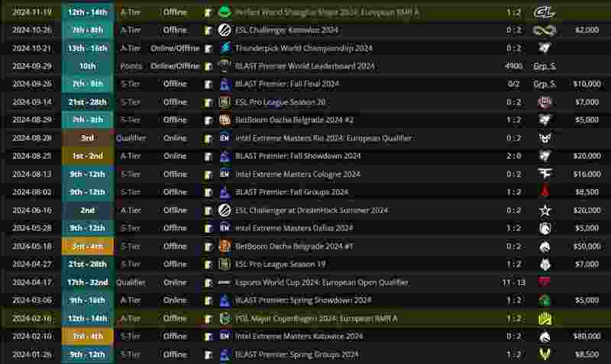The width and height of the screenshot is (611, 364).
Task: Open BetBoom Dacha Belgrade 2024 #1 link
Action: pyautogui.click(x=294, y=246)
